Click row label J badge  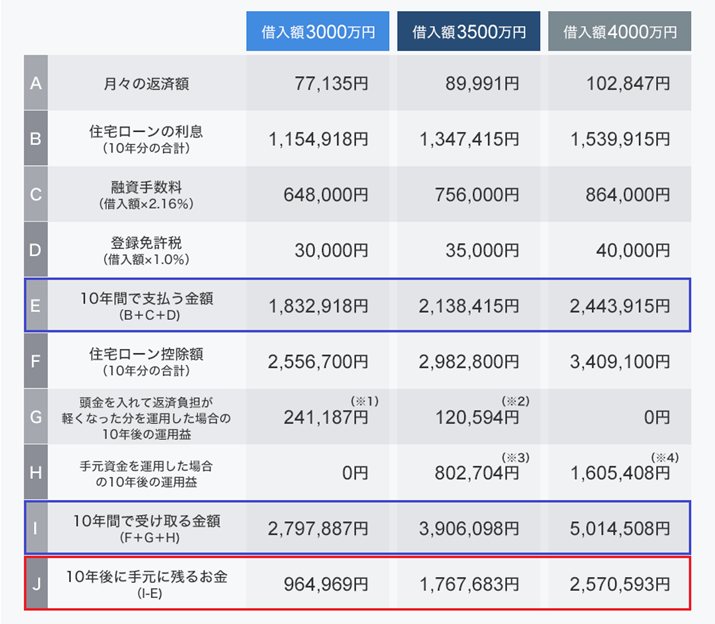click(x=36, y=583)
